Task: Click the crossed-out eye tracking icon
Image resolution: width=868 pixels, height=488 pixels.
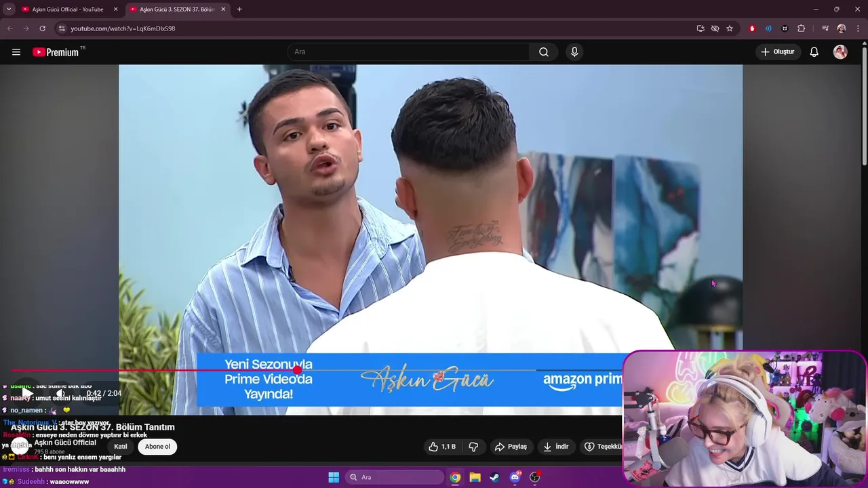Action: [x=715, y=28]
